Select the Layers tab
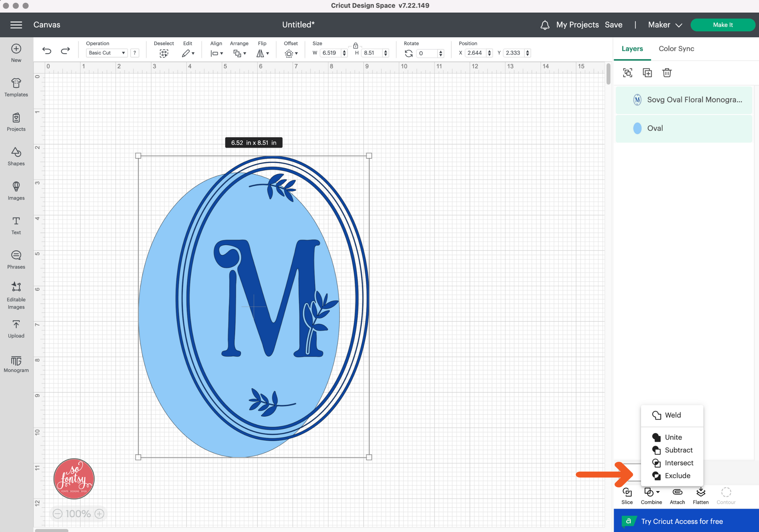This screenshot has height=532, width=759. coord(633,48)
